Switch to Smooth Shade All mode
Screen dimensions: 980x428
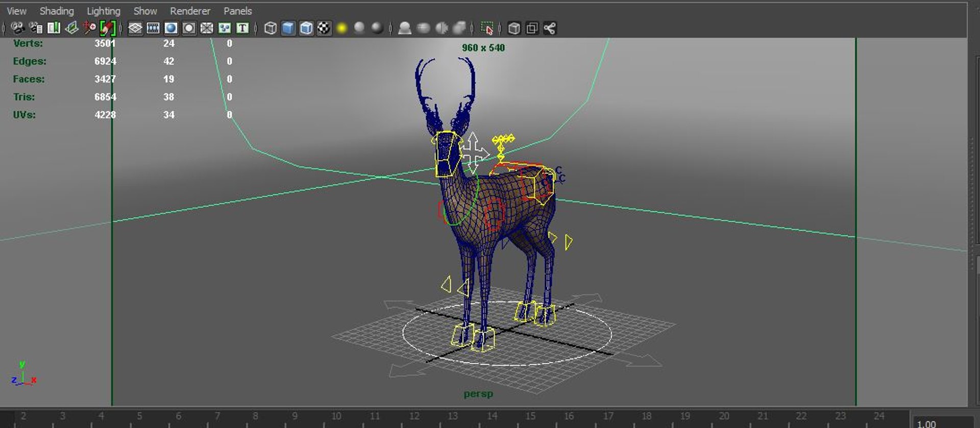point(288,28)
